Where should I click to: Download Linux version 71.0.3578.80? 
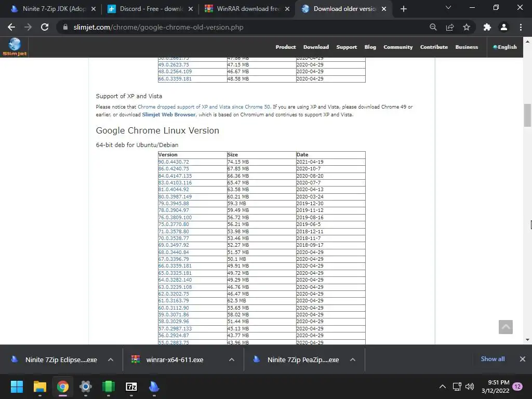click(x=174, y=231)
